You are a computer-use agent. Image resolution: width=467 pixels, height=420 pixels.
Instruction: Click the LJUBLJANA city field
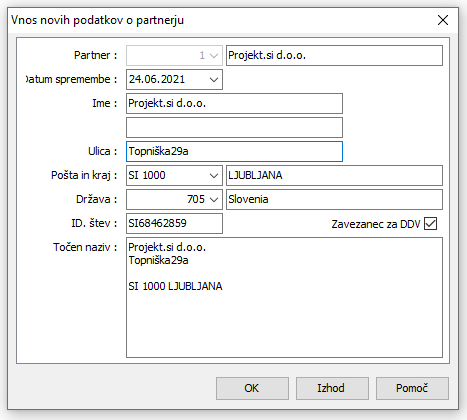pos(334,175)
